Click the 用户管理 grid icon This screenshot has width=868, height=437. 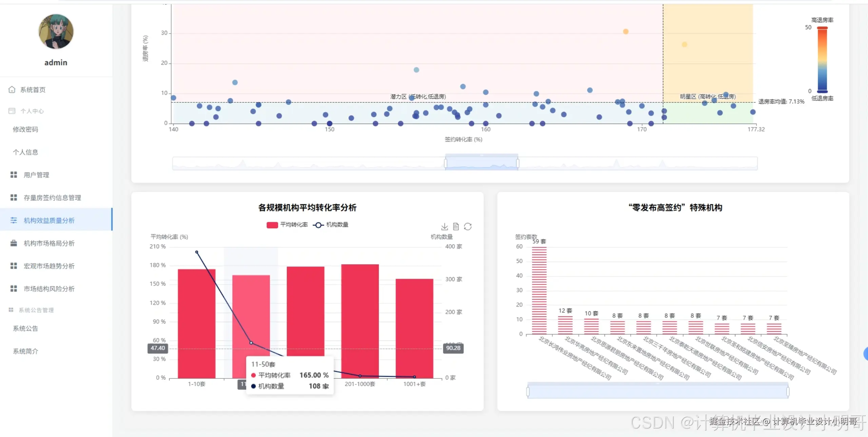coord(14,175)
